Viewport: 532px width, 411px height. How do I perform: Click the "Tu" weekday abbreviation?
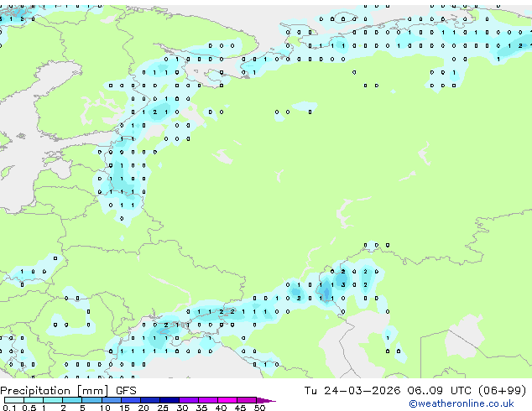(x=310, y=391)
